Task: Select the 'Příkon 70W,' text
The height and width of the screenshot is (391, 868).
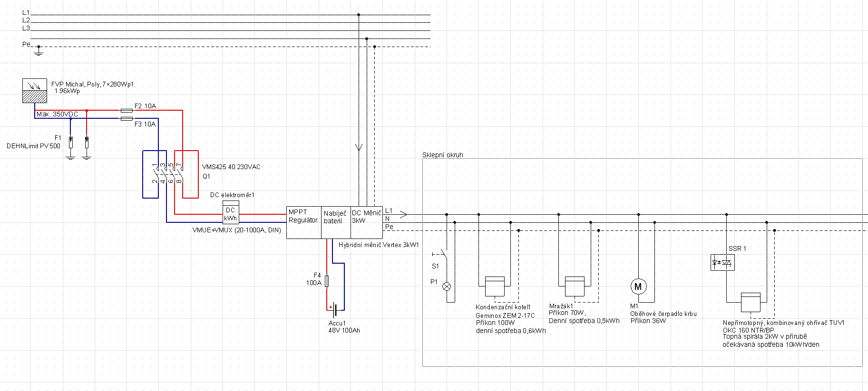Action: 567,313
